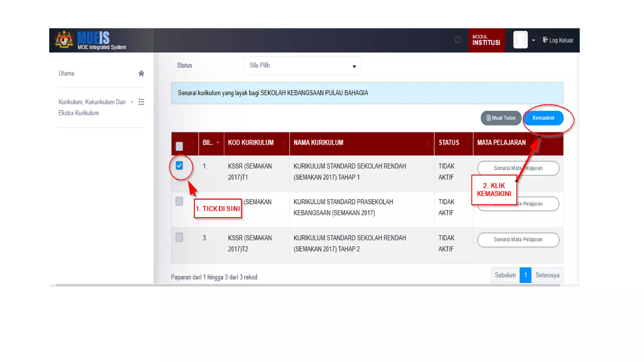Expand Kurikulum, Kokurikulum Dan Ekstra Kurikulum chevron
Screen dimensions: 644x362
tap(132, 102)
